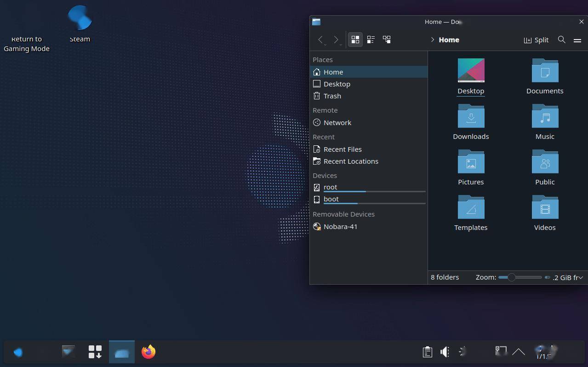This screenshot has height=367, width=588.
Task: Close the Dolphin window
Action: click(x=581, y=22)
